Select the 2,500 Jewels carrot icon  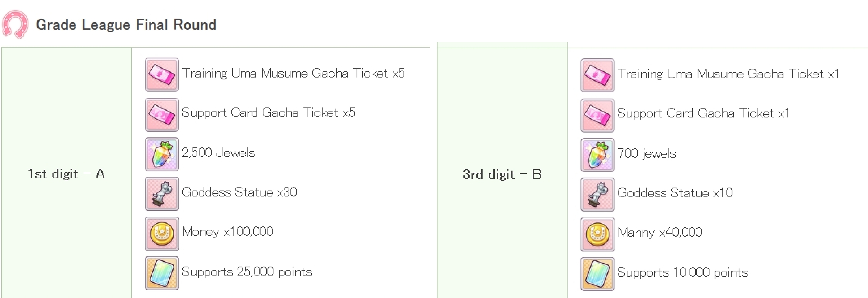(162, 154)
